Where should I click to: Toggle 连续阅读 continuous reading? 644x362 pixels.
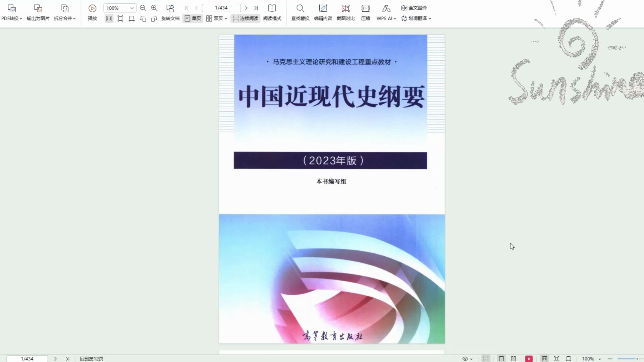tap(246, 18)
